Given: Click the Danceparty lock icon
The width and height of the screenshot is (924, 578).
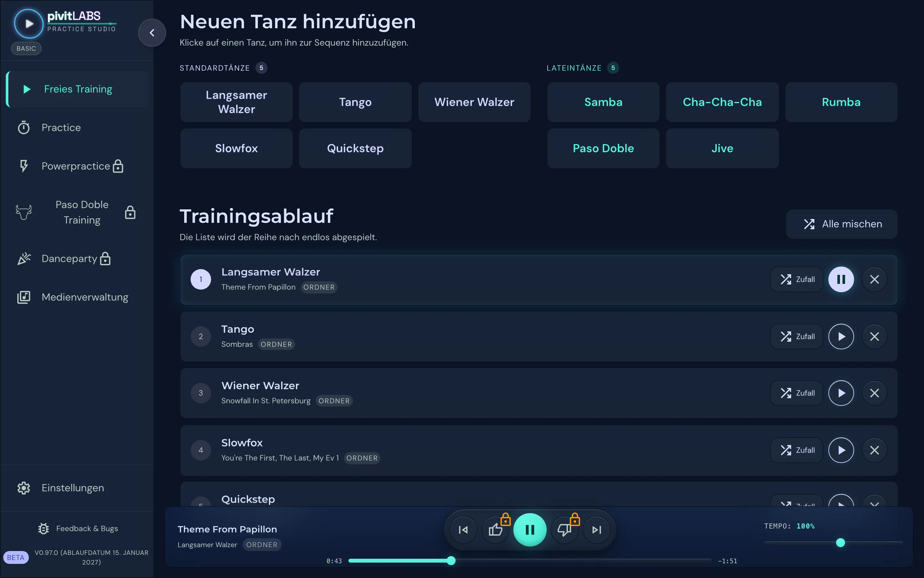Looking at the screenshot, I should 105,259.
